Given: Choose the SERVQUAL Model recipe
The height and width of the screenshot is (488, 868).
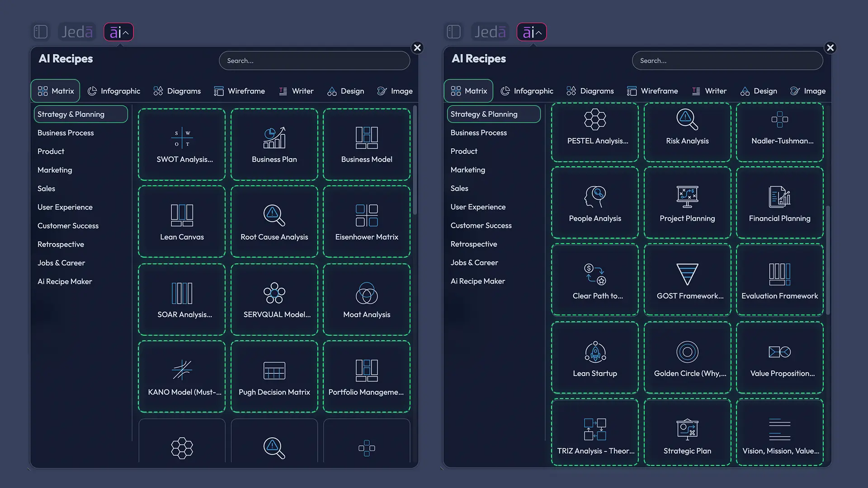Looking at the screenshot, I should point(274,300).
